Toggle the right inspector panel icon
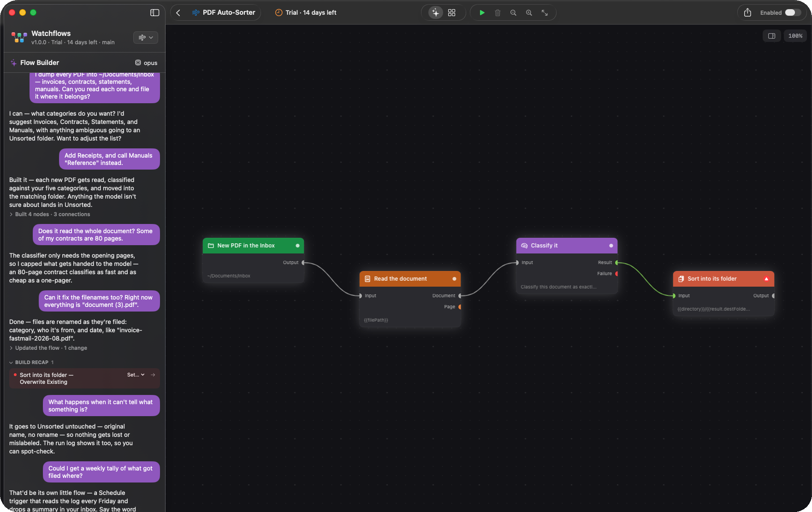 771,36
